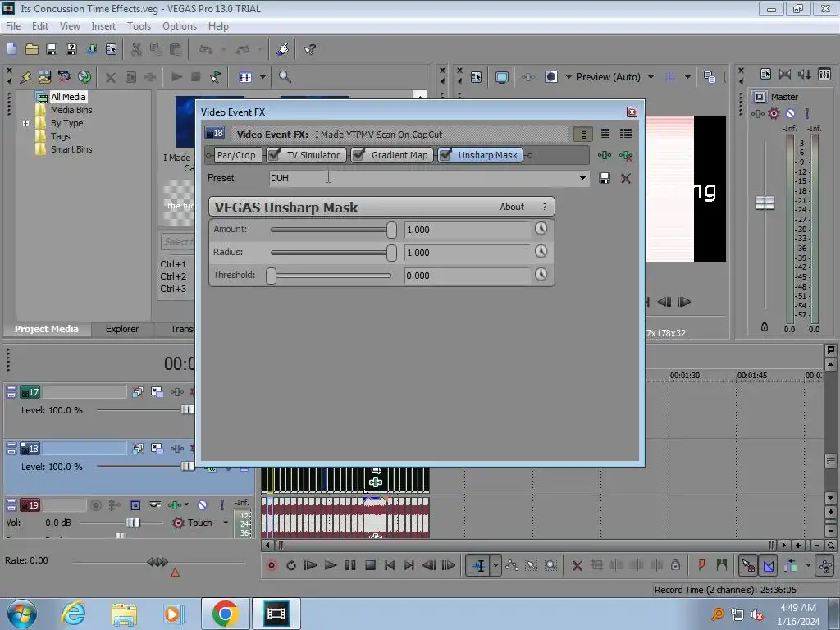The height and width of the screenshot is (630, 840).
Task: Open the Tools menu
Action: click(139, 25)
